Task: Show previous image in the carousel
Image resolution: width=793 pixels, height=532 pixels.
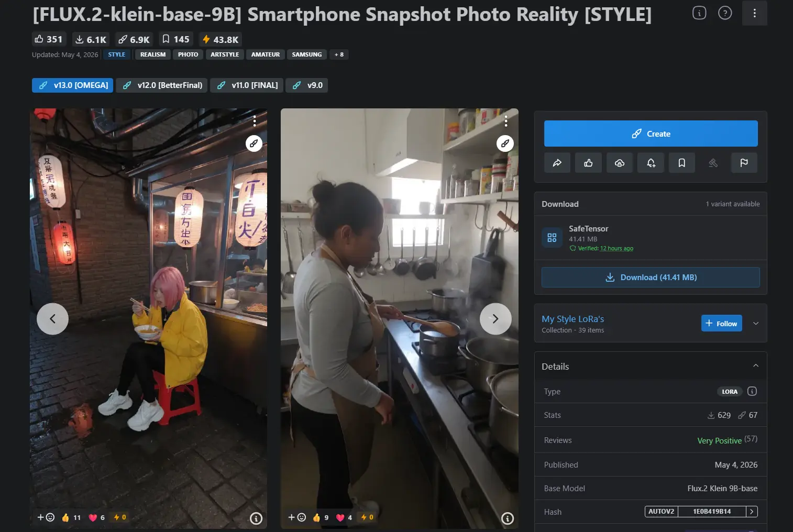Action: pos(52,319)
